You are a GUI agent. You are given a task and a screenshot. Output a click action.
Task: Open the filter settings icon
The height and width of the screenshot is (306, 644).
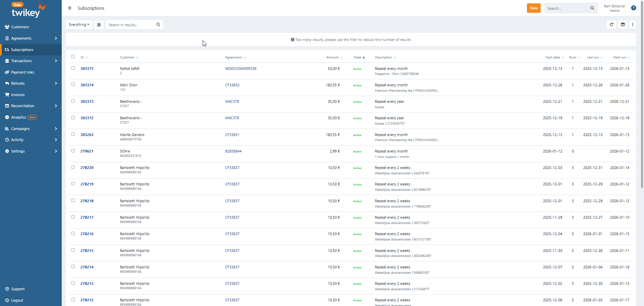click(99, 25)
